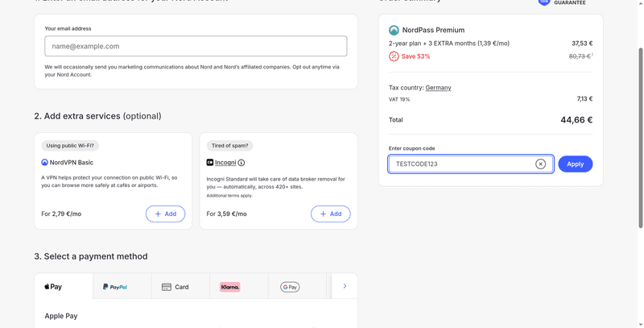
Task: Select the Apple Pay payment tab
Action: 64,286
